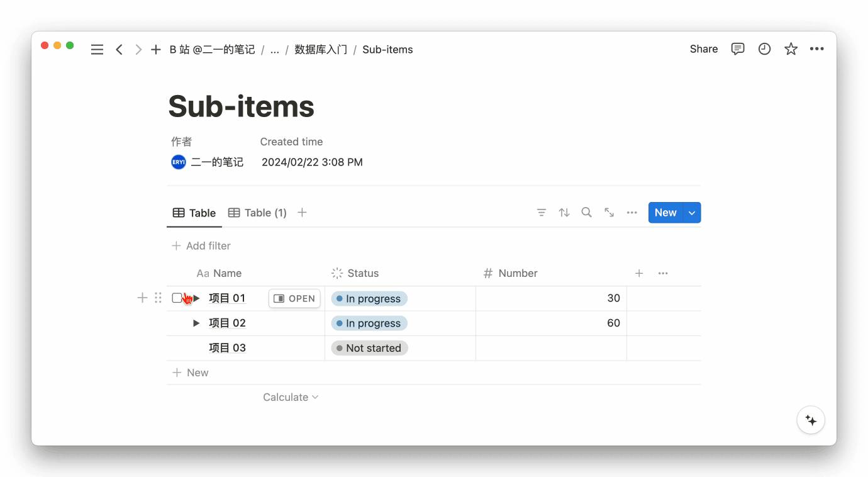The height and width of the screenshot is (477, 868).
Task: Expand sub-items of 项目 02
Action: click(x=196, y=323)
